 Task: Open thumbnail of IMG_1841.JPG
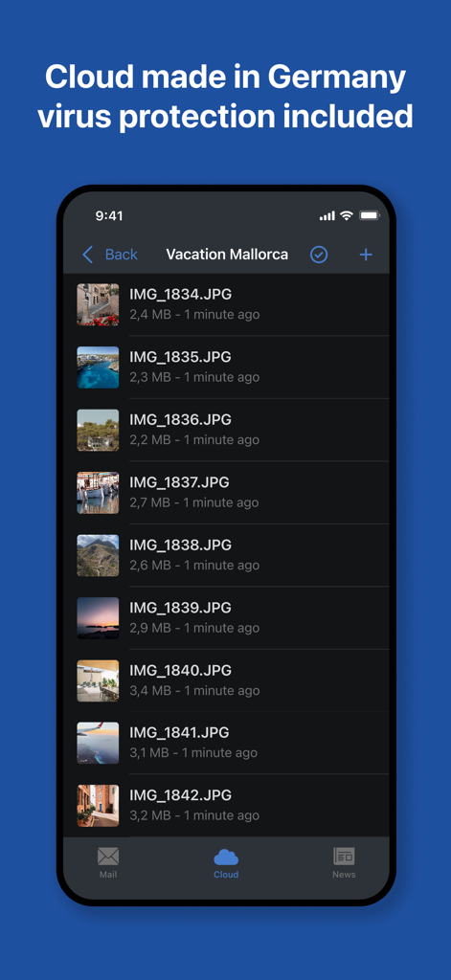(x=98, y=743)
